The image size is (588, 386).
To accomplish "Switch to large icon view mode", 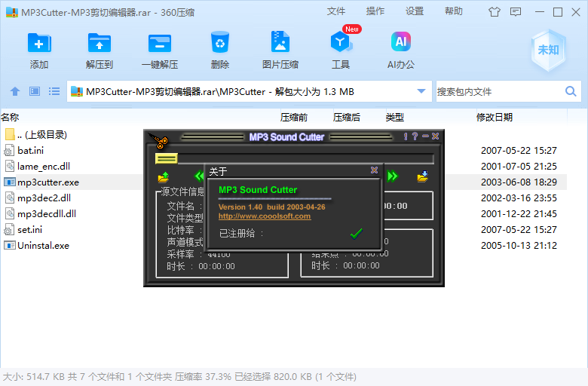I will pos(35,91).
